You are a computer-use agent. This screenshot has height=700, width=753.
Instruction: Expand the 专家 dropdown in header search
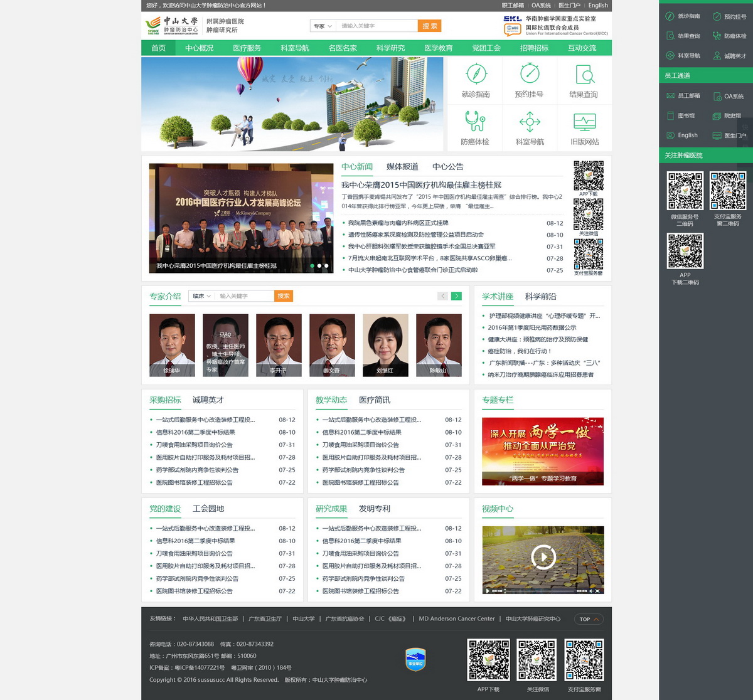click(x=323, y=26)
